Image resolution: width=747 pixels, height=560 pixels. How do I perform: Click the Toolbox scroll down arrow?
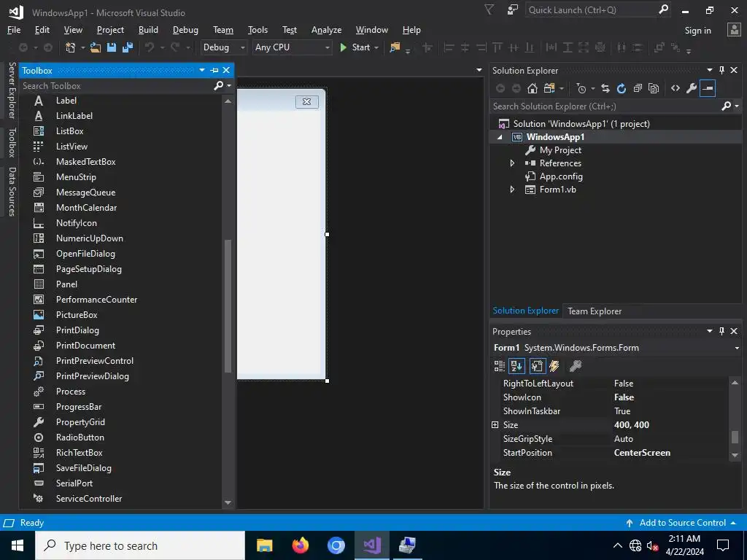click(228, 502)
